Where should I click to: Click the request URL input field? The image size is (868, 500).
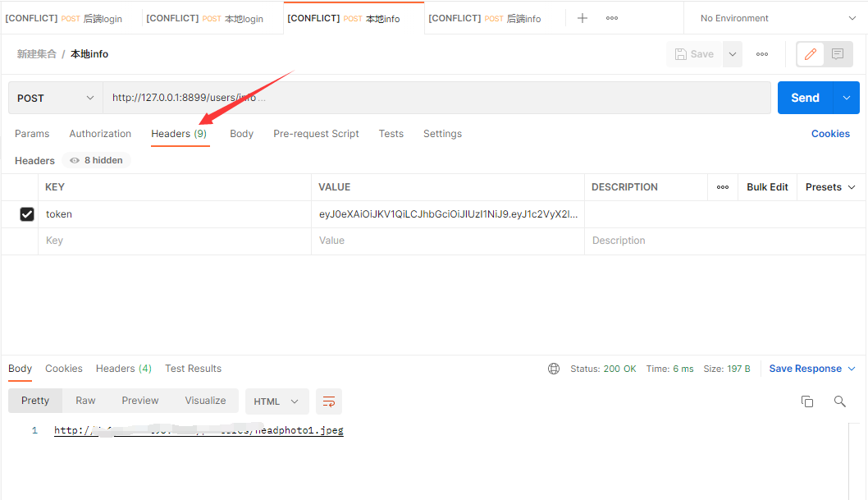[x=435, y=98]
